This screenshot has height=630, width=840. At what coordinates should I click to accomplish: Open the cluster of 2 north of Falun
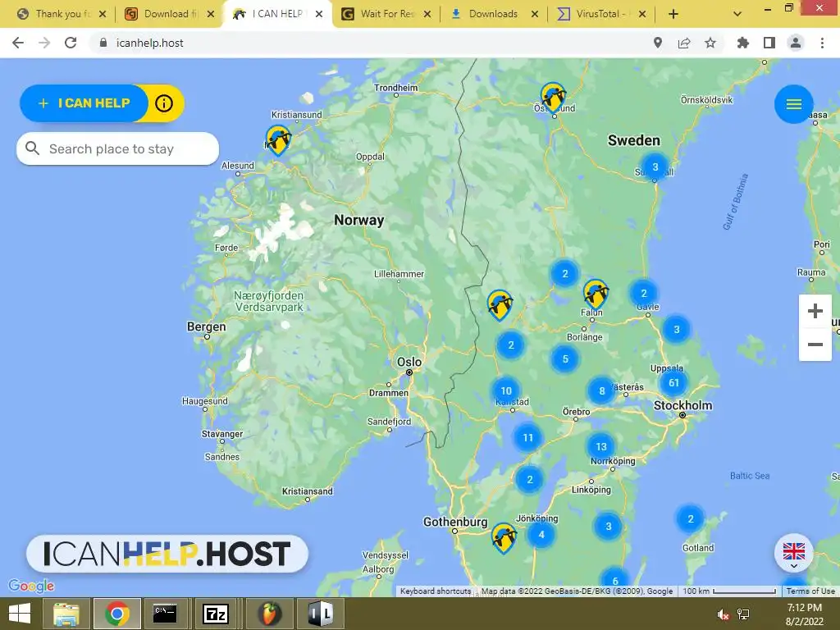pos(564,273)
